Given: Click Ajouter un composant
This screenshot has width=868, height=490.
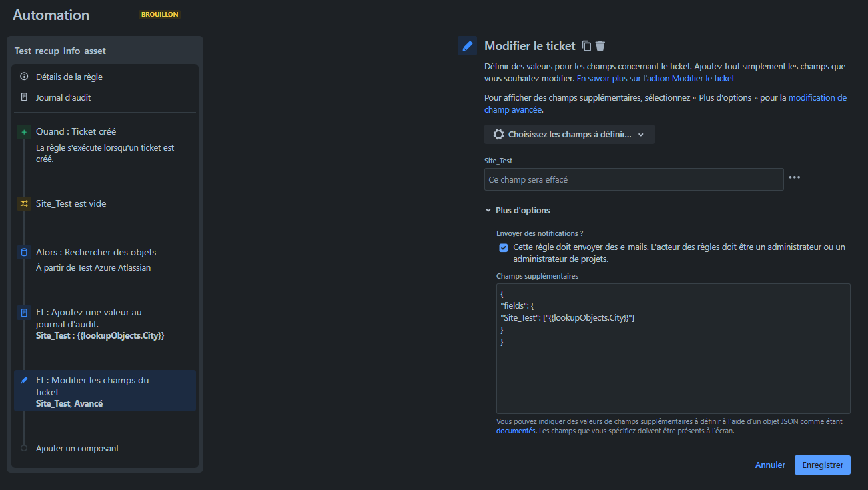Looking at the screenshot, I should (77, 449).
